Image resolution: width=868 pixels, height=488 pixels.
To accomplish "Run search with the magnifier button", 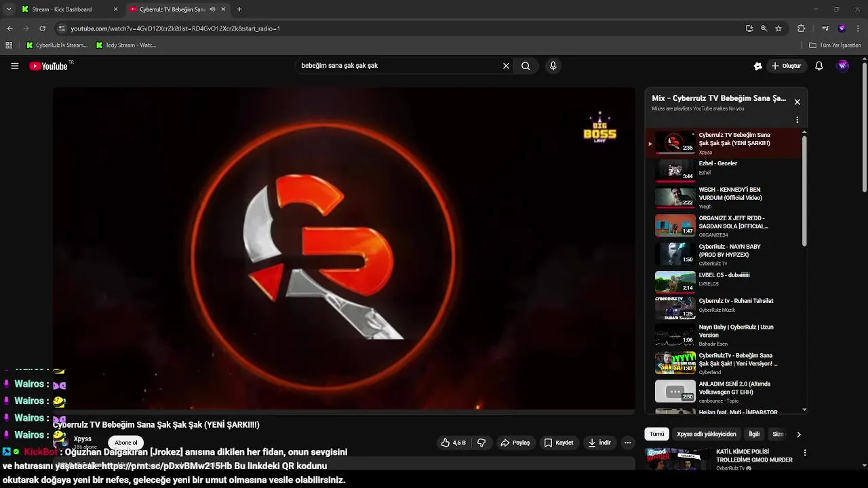I will [x=526, y=66].
